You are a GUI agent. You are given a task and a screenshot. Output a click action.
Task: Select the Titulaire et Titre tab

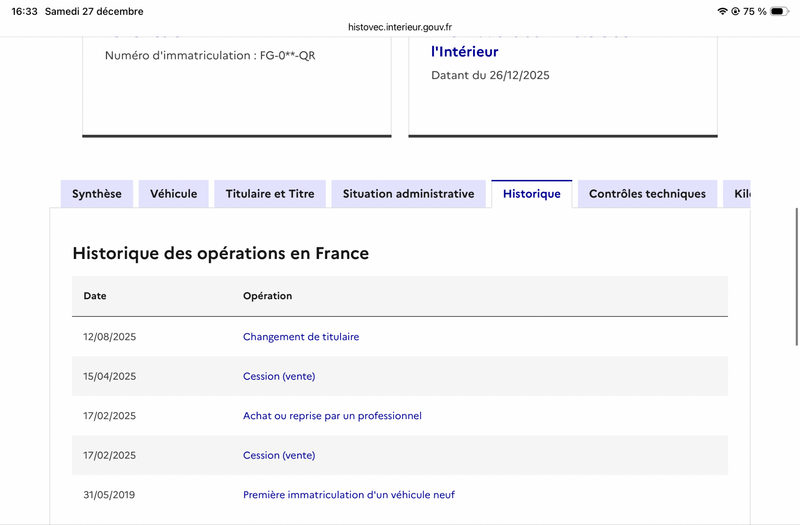270,194
